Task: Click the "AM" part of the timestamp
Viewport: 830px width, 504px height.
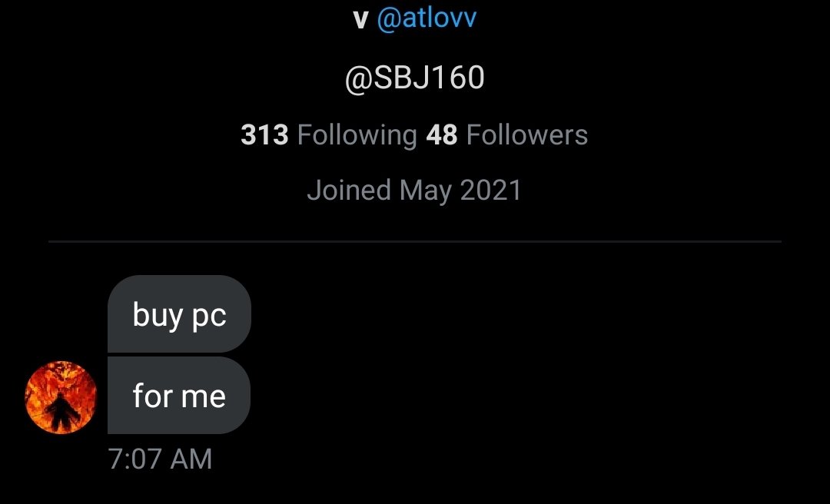Action: point(191,459)
